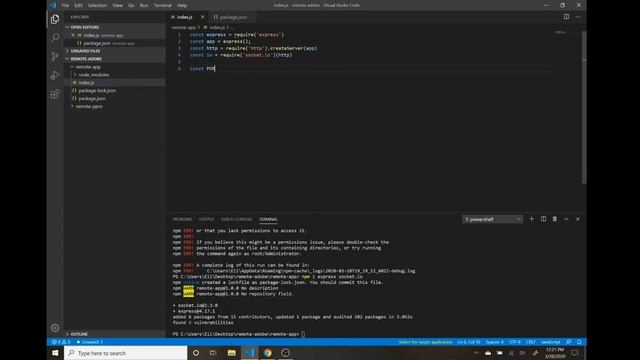The image size is (640, 360).
Task: Open the Windows Action Center
Action: pos(575,353)
